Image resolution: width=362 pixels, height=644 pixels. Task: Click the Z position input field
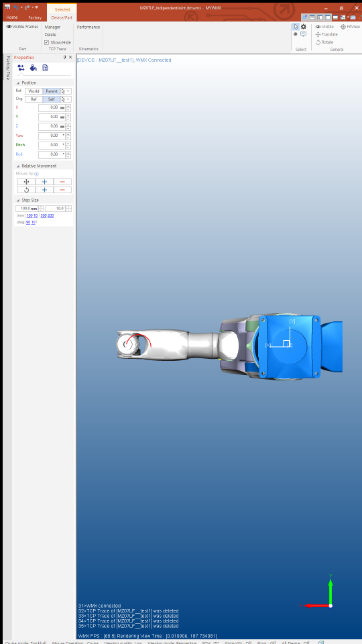click(52, 127)
